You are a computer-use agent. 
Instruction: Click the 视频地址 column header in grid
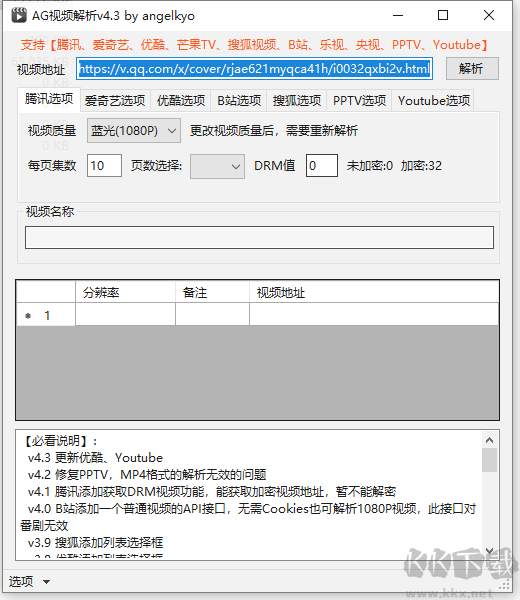(x=374, y=293)
